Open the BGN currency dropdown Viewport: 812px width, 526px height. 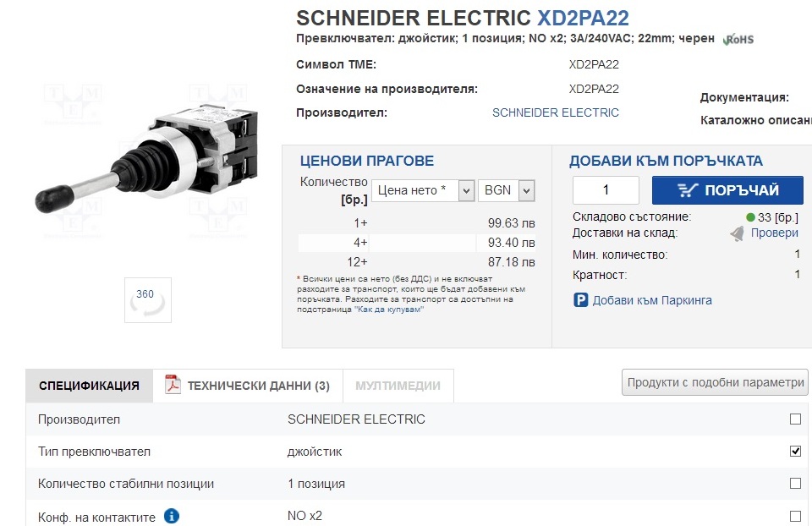(x=507, y=191)
